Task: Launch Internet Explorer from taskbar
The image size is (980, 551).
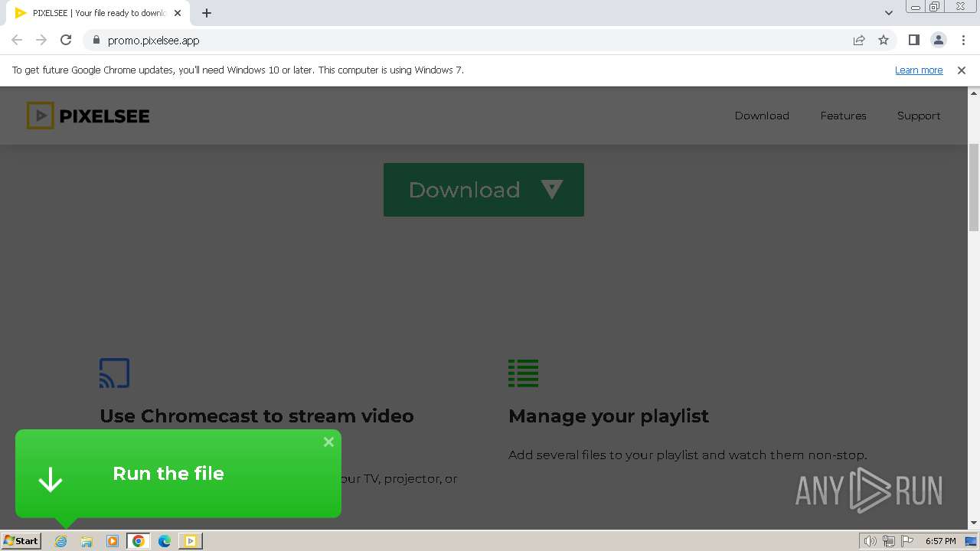Action: pyautogui.click(x=61, y=541)
